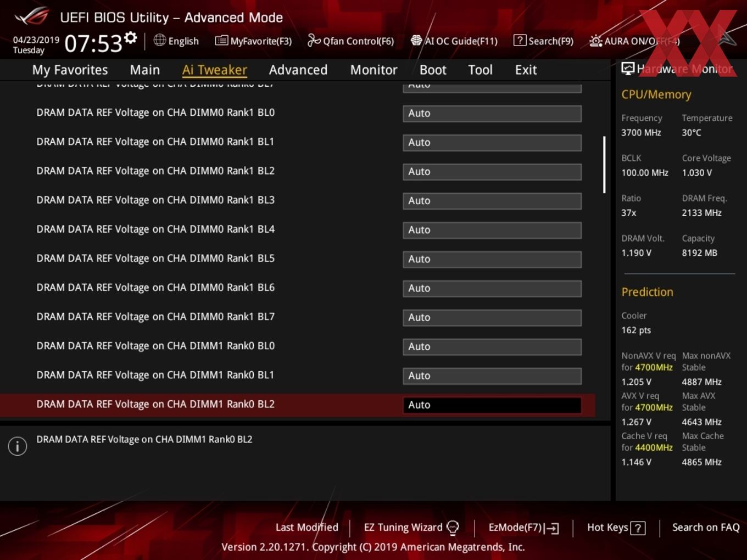Select DRAM DATA REF Voltage DIMM0 Rank1 BL7 label
Screen dimensions: 747x560
click(x=155, y=317)
